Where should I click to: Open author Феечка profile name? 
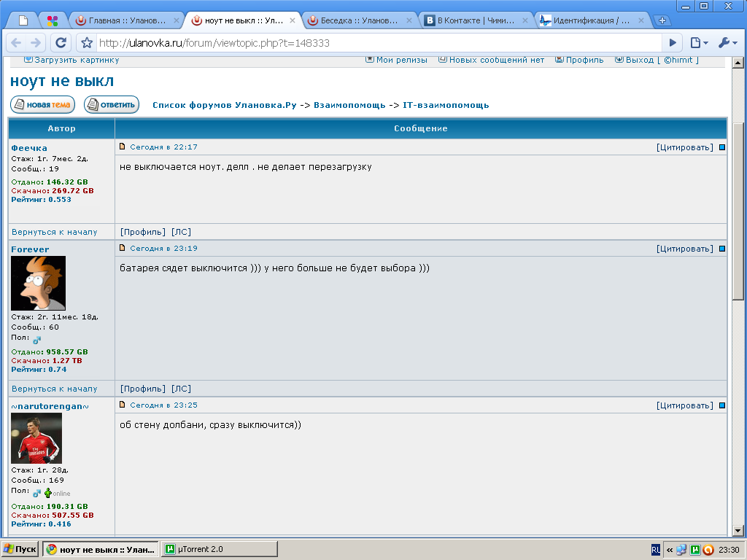pyautogui.click(x=29, y=148)
